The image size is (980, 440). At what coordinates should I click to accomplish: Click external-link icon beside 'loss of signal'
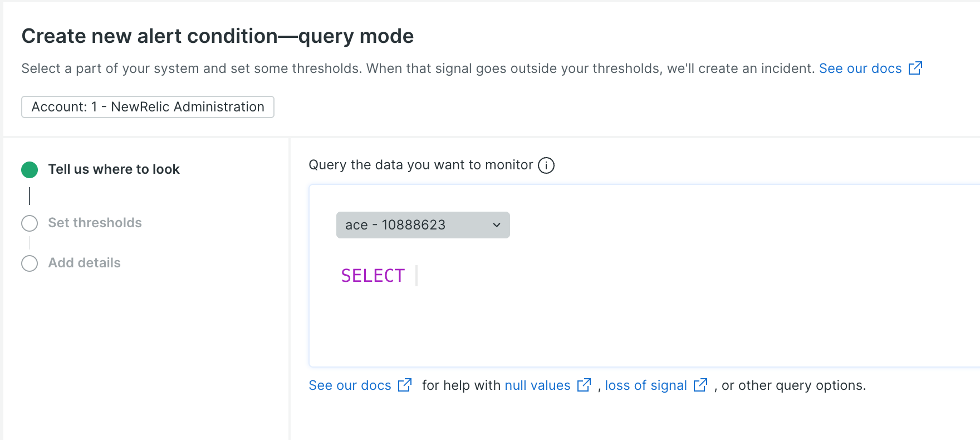coord(700,385)
